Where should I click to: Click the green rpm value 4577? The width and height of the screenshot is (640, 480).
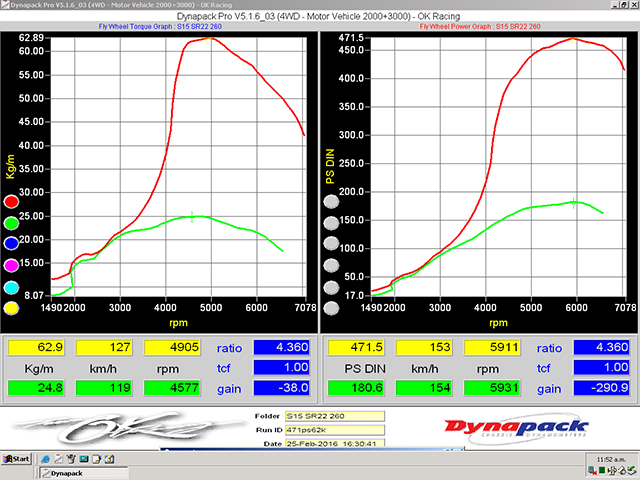pyautogui.click(x=172, y=388)
